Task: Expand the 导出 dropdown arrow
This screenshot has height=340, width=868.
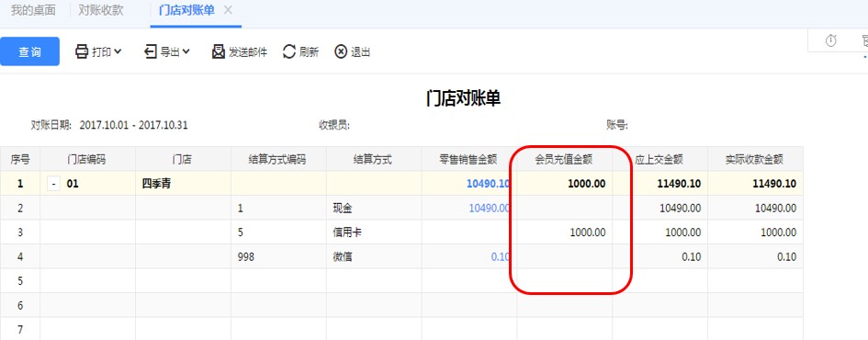Action: [x=186, y=51]
